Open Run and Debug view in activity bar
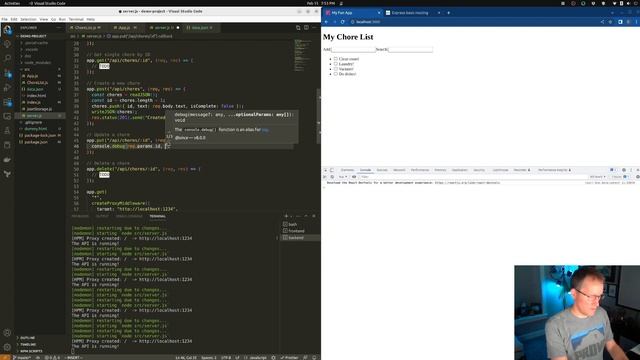Viewport: 640px width, 360px height. [x=7, y=88]
